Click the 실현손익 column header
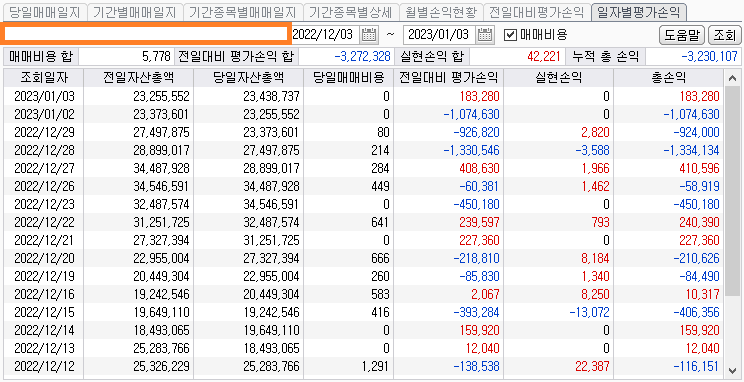 point(558,78)
